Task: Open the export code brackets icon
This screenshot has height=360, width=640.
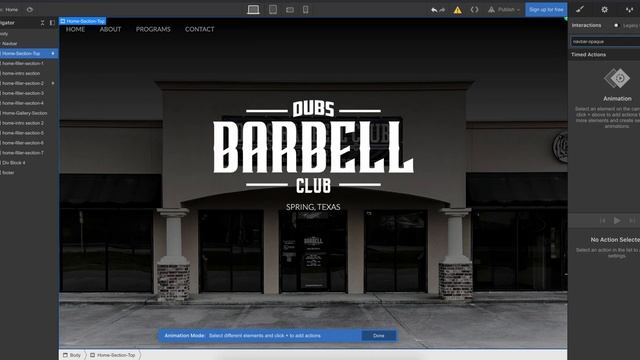Action: (474, 9)
